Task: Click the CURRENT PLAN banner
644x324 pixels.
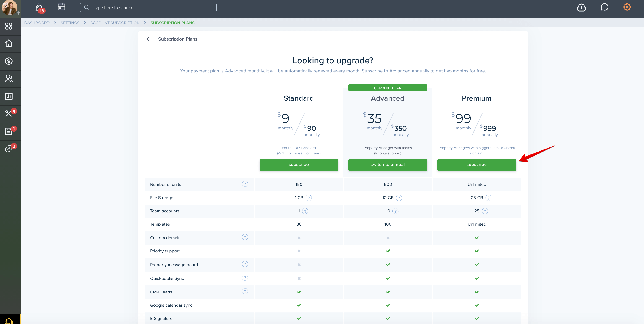Action: [x=388, y=88]
